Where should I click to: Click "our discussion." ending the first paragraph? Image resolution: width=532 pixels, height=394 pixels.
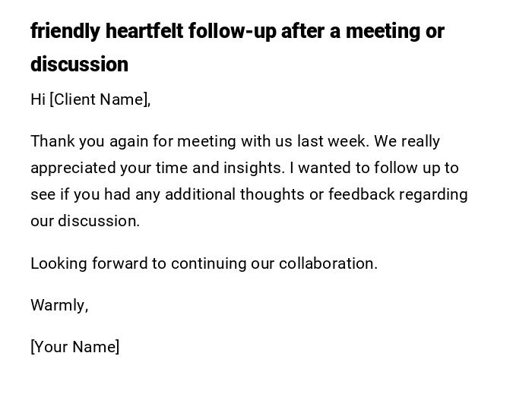coord(85,221)
